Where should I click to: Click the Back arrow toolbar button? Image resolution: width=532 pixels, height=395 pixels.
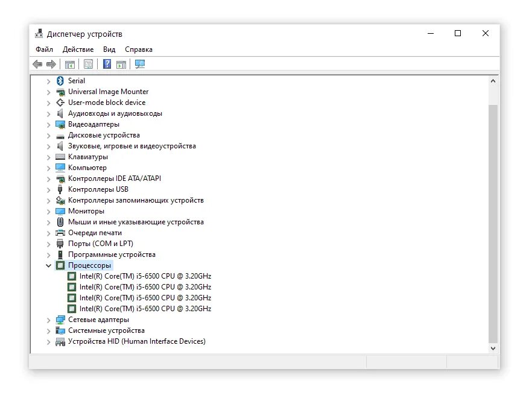tap(37, 64)
